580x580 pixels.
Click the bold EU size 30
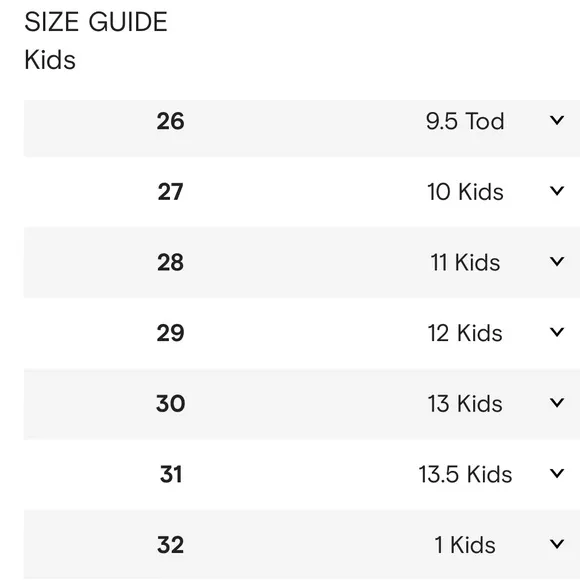pyautogui.click(x=170, y=403)
